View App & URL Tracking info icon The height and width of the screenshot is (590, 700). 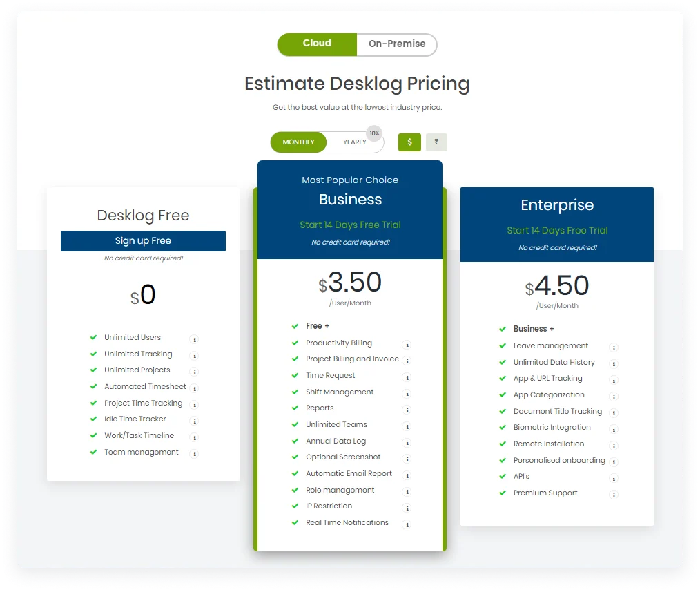point(614,381)
